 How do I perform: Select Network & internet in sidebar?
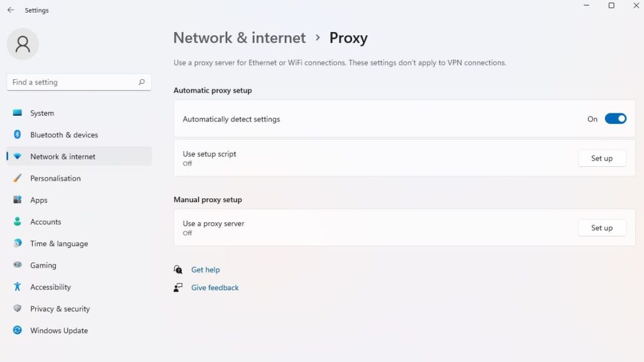[79, 156]
